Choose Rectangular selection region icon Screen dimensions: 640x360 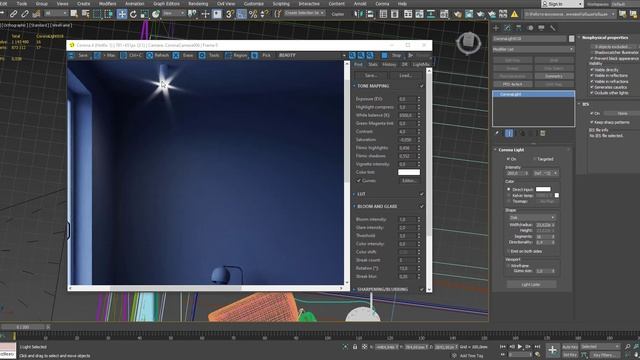(x=97, y=14)
